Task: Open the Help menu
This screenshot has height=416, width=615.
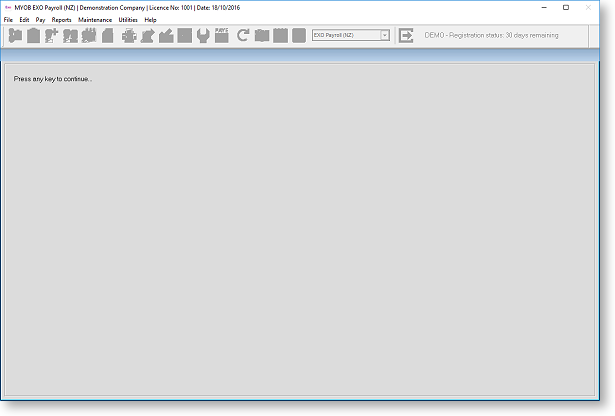Action: (x=150, y=20)
